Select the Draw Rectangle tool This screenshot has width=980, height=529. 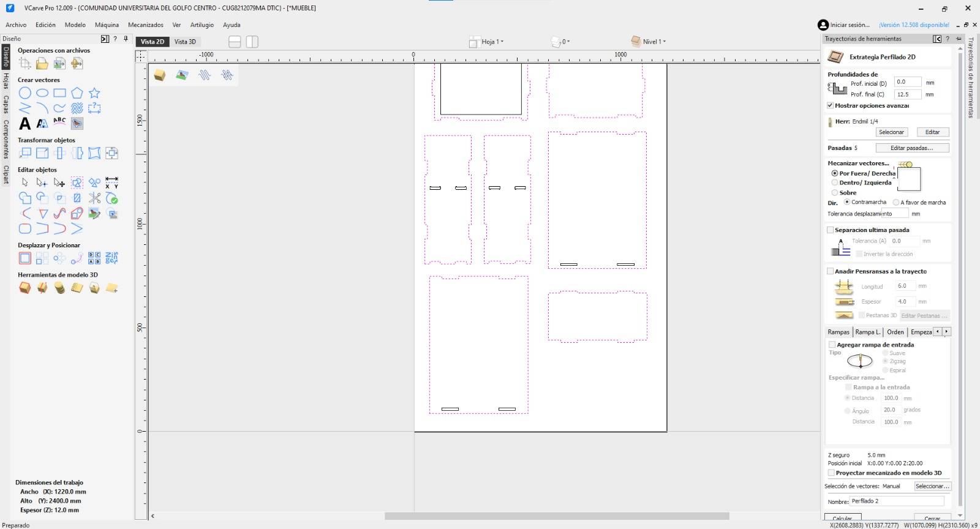[x=59, y=93]
